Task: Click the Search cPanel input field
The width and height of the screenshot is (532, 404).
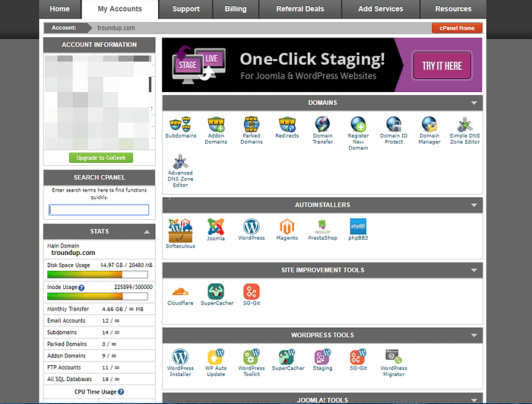Action: [x=99, y=210]
